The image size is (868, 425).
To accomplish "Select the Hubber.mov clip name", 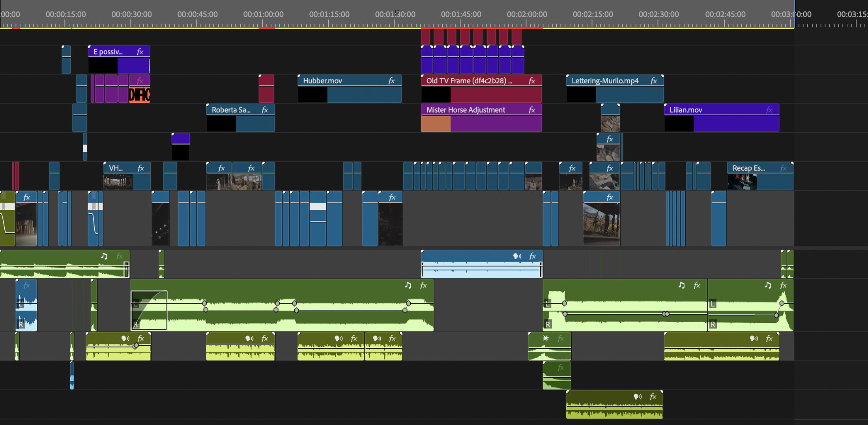I will (322, 81).
